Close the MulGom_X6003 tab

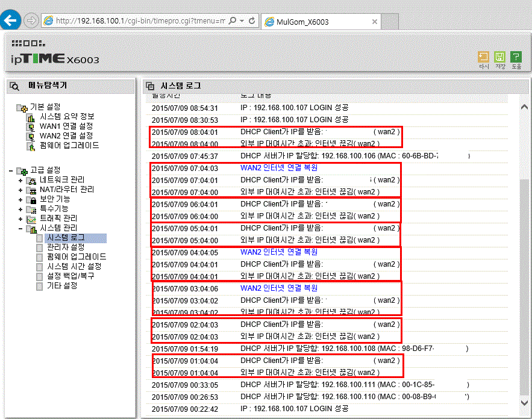pyautogui.click(x=375, y=22)
